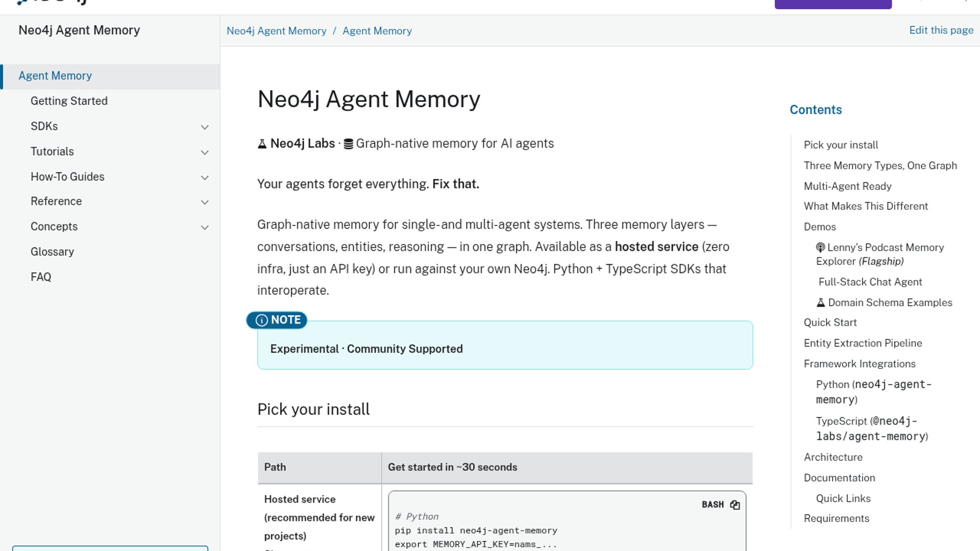Click the Hosted service table cell

pos(320,517)
